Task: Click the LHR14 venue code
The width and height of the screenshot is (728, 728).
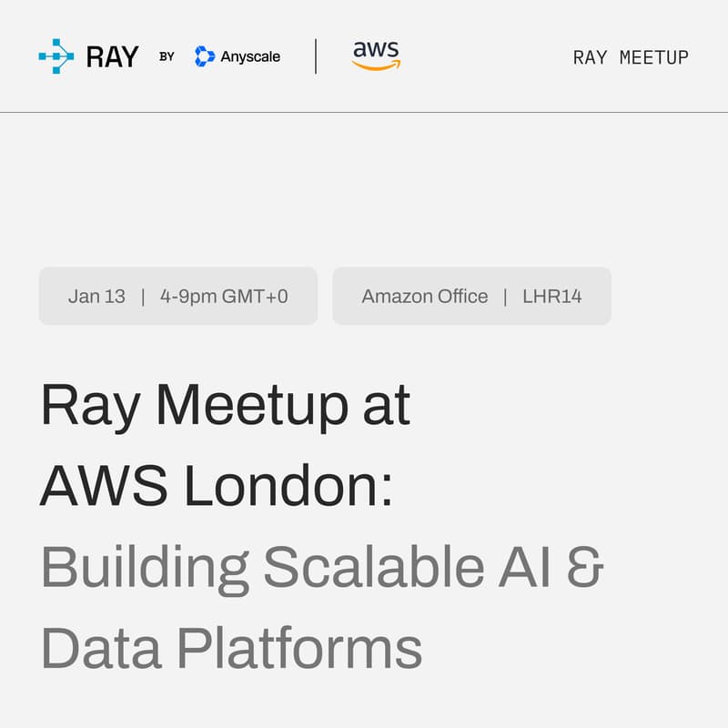Action: 554,296
